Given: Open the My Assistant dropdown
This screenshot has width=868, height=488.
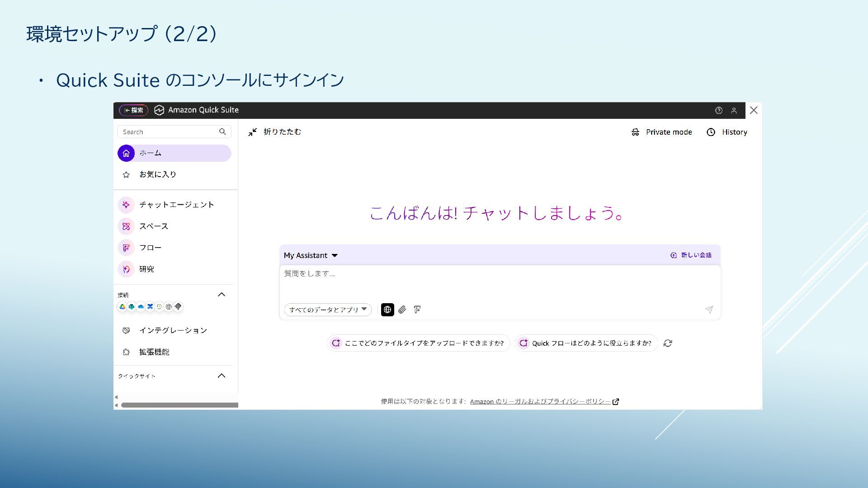Looking at the screenshot, I should tap(311, 255).
